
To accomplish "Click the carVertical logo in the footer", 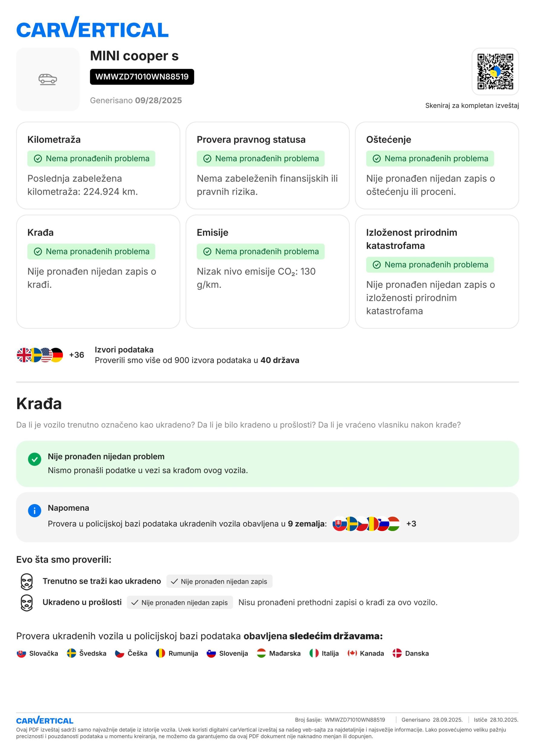I will click(x=45, y=720).
